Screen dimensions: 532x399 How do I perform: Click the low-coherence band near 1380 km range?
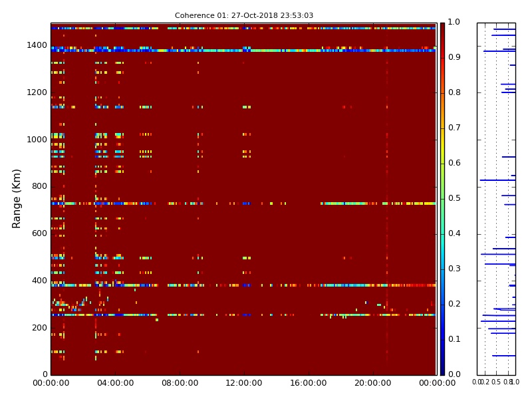(243, 51)
